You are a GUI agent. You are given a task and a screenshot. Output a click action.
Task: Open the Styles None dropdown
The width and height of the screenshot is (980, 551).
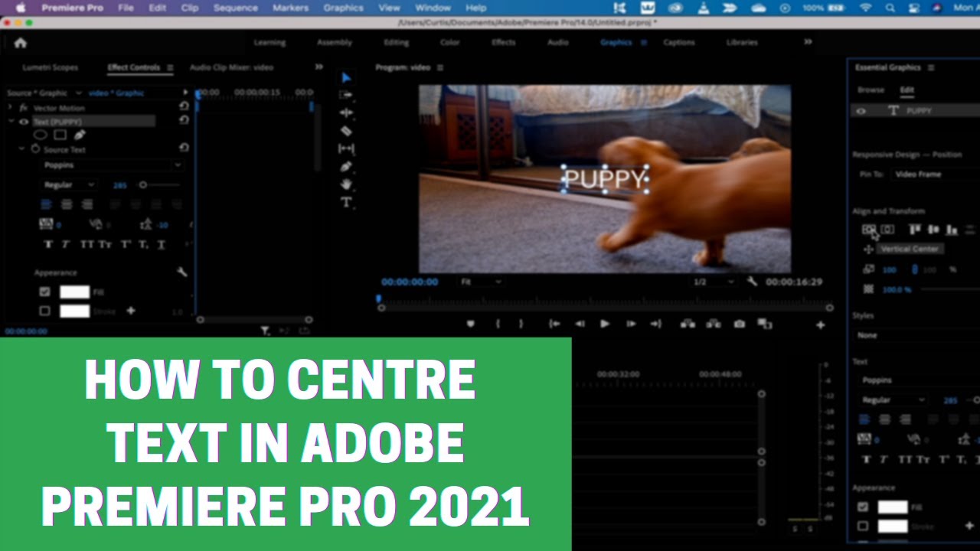pos(916,335)
